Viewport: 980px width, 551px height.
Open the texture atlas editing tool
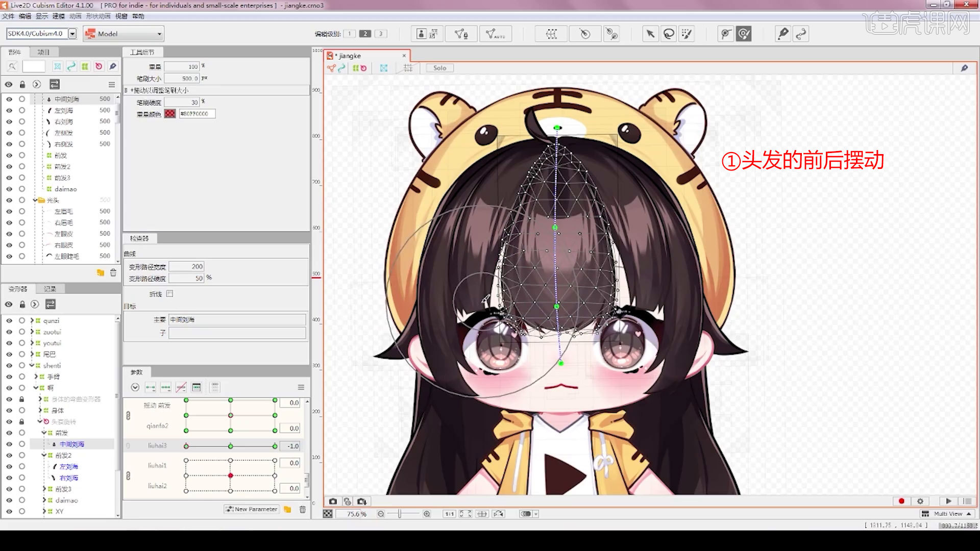coord(427,34)
